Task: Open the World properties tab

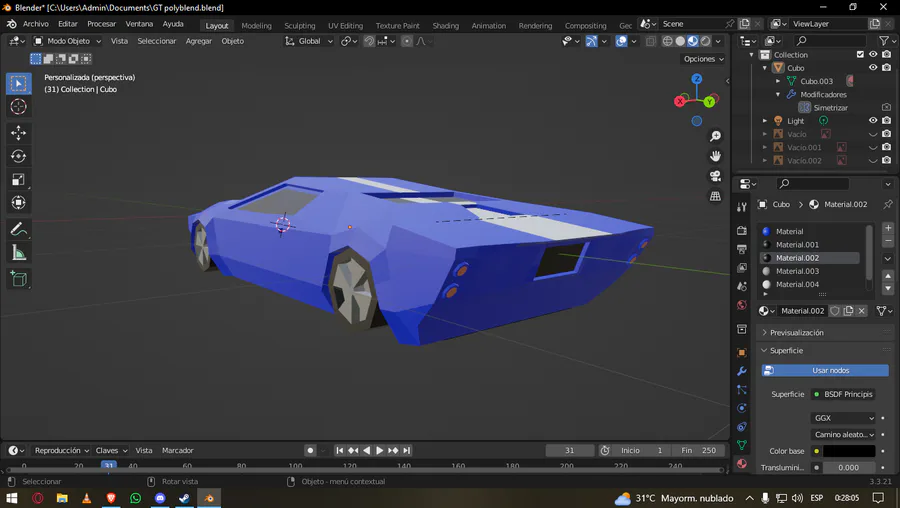Action: coord(742,305)
